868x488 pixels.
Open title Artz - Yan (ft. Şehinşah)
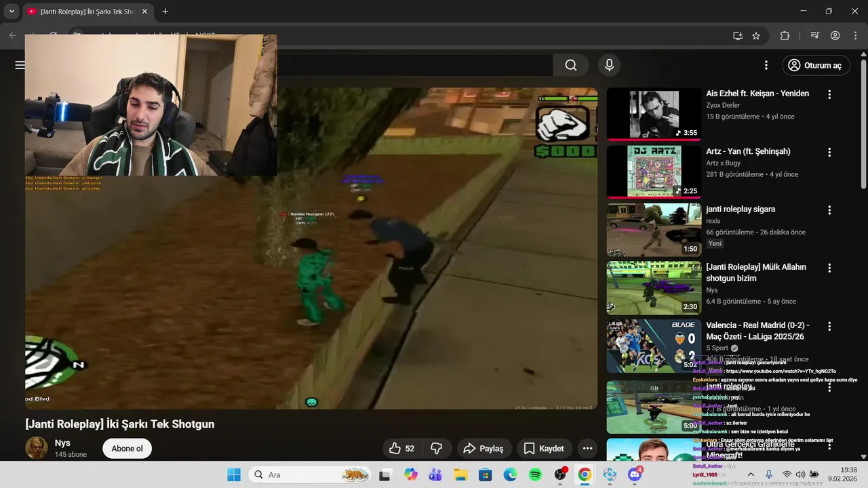[x=748, y=151]
